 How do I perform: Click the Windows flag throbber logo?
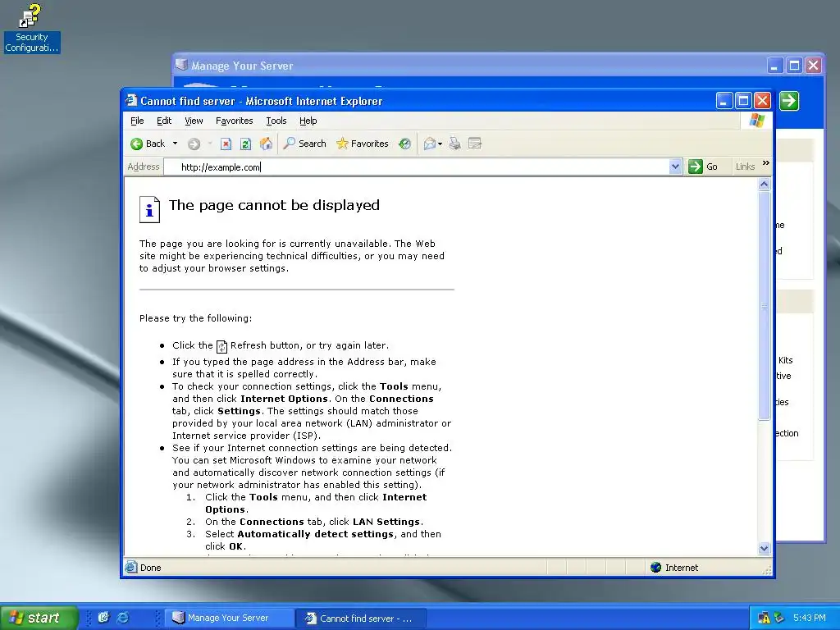757,121
